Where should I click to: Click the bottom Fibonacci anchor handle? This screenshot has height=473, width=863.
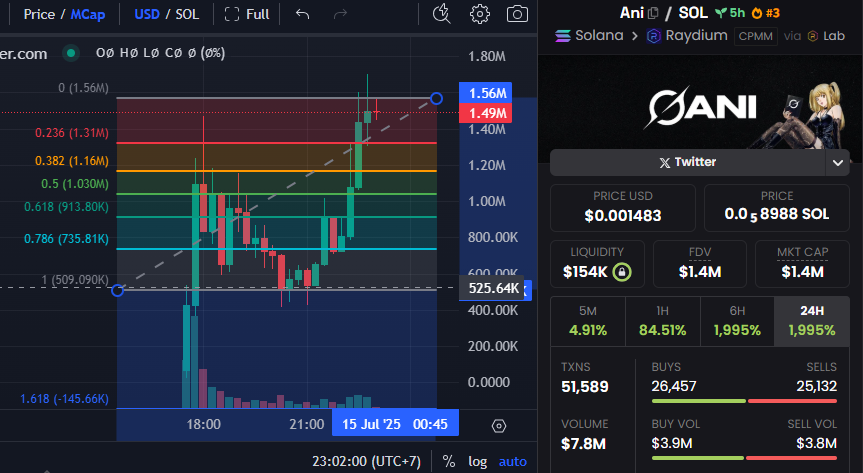pyautogui.click(x=117, y=290)
